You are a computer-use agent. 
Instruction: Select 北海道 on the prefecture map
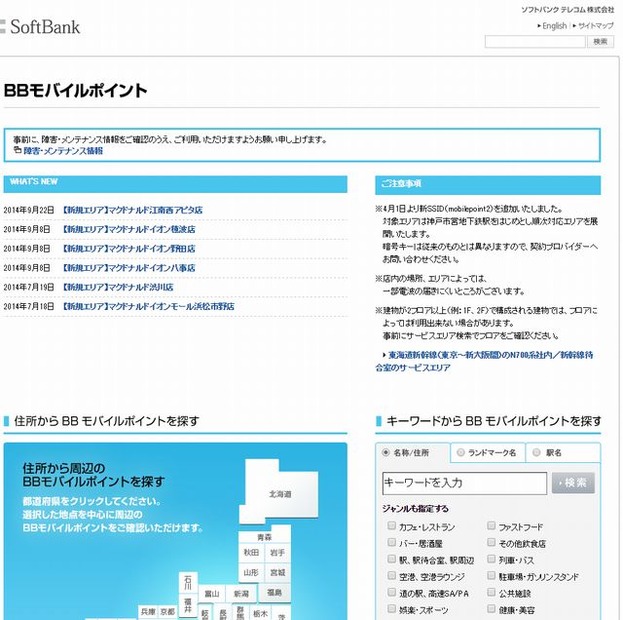280,494
